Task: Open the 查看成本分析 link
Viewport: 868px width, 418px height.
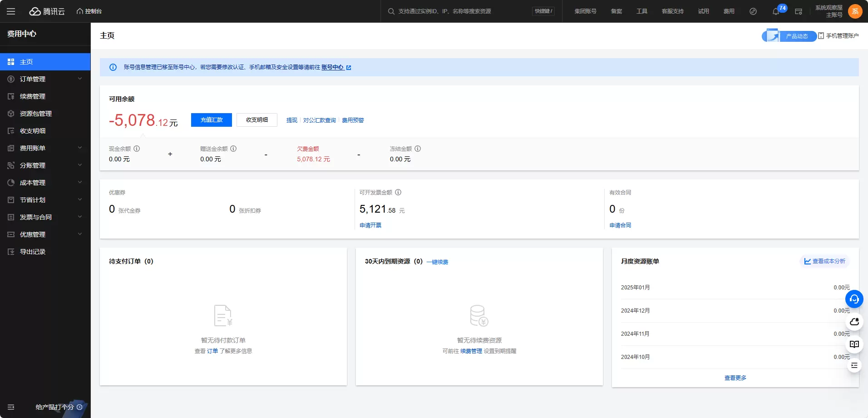Action: coord(824,261)
